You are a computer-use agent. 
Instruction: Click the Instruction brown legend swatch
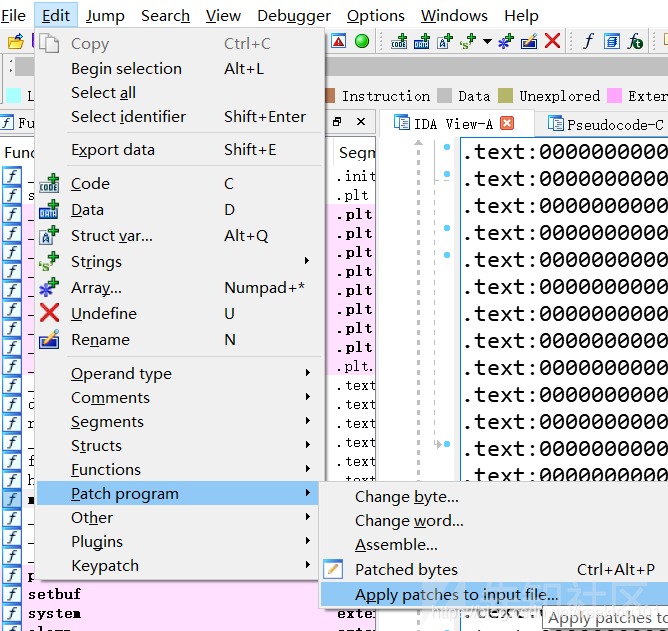pos(330,96)
